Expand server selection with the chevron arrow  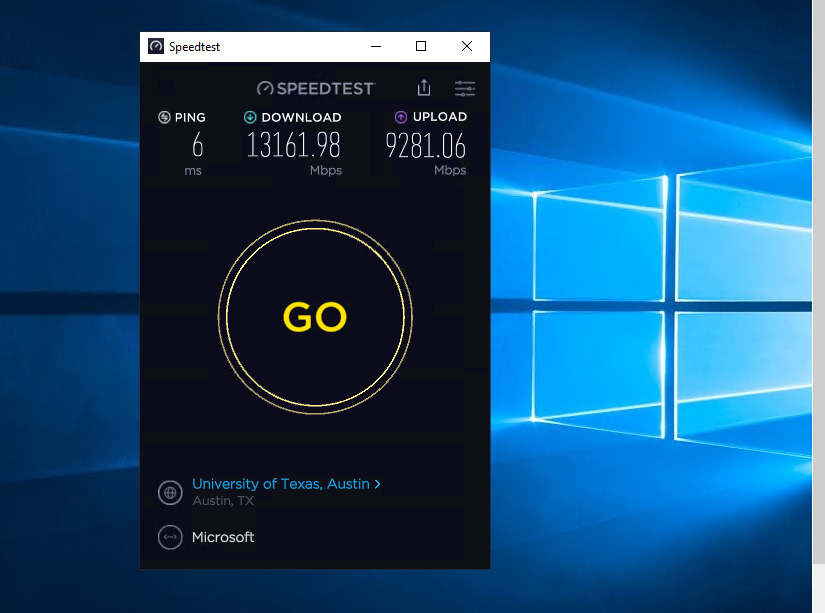pos(377,484)
